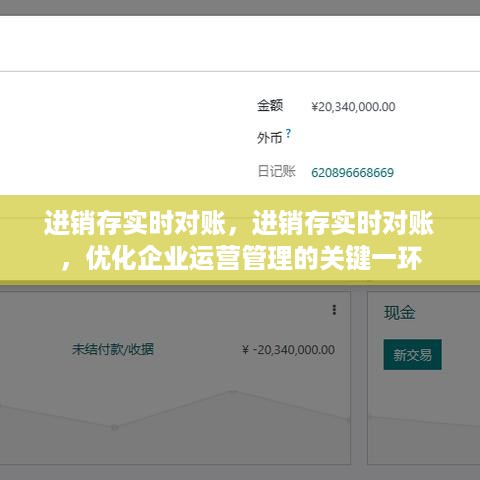Click the 日记账 field label

pyautogui.click(x=276, y=171)
